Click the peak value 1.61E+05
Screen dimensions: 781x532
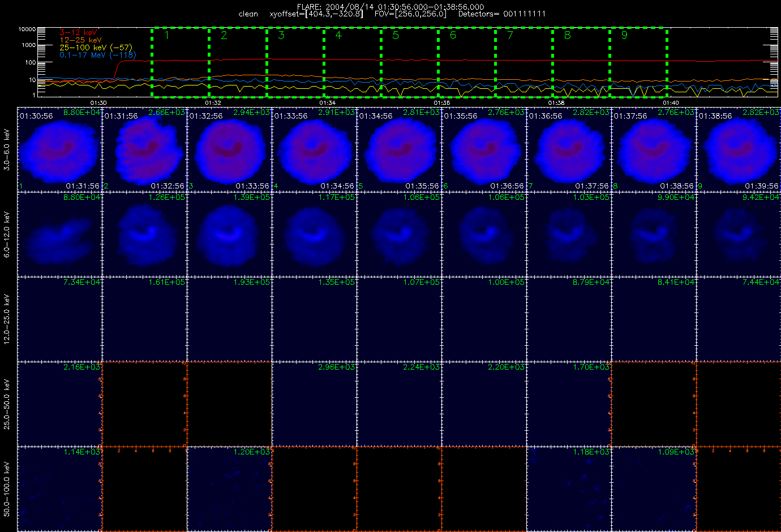coord(167,282)
